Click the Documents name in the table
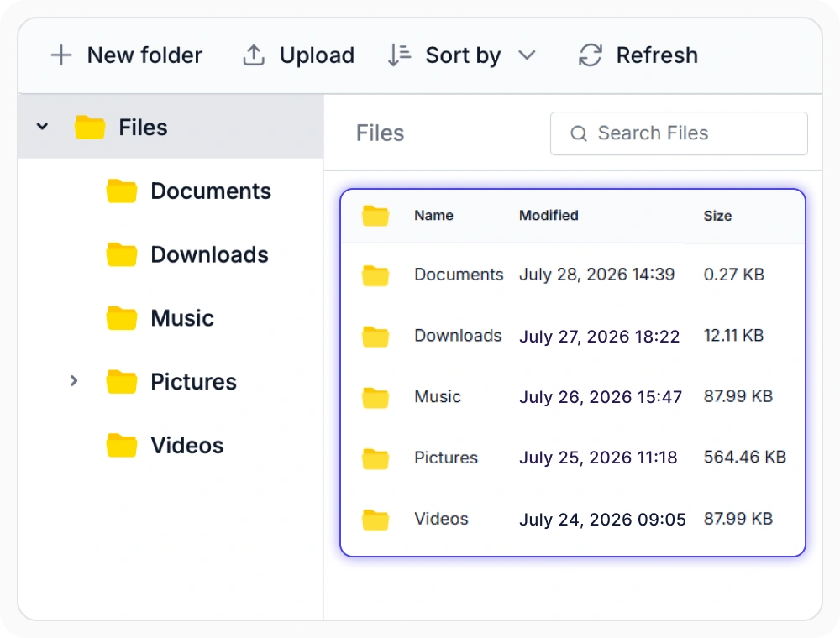The image size is (840, 638). click(459, 275)
